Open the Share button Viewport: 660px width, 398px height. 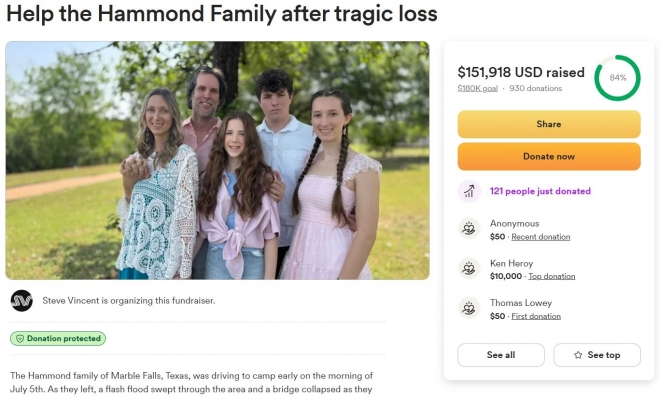click(549, 124)
